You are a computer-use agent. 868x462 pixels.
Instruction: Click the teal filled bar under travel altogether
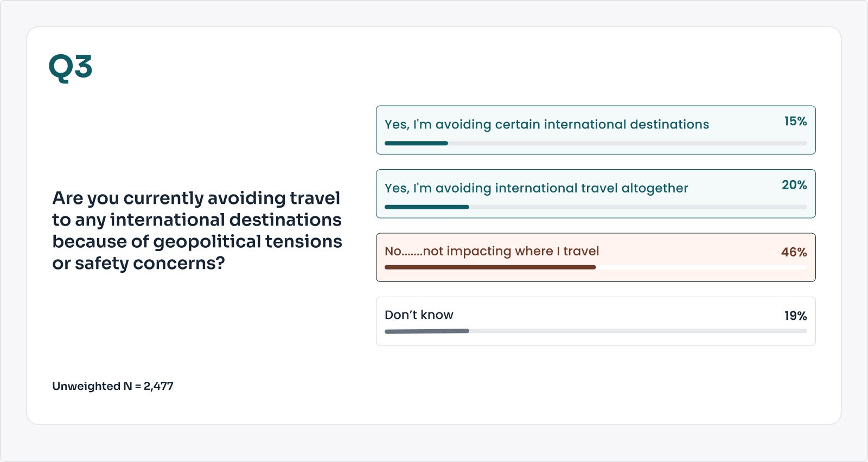[426, 207]
